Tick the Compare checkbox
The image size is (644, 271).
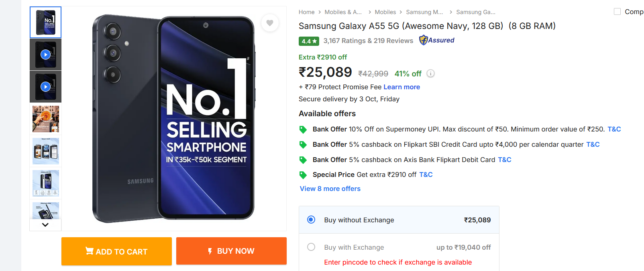[x=617, y=12]
